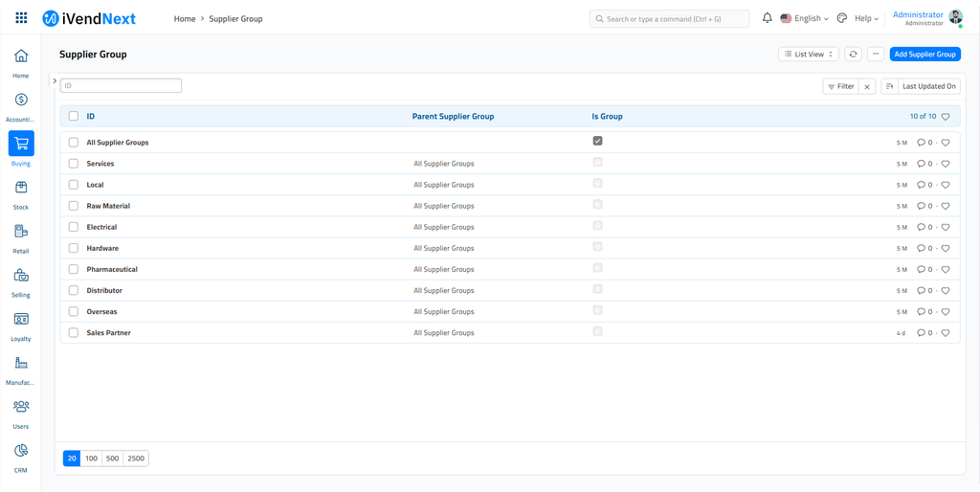The height and width of the screenshot is (492, 980).
Task: Open the Stock module in sidebar
Action: [x=21, y=193]
